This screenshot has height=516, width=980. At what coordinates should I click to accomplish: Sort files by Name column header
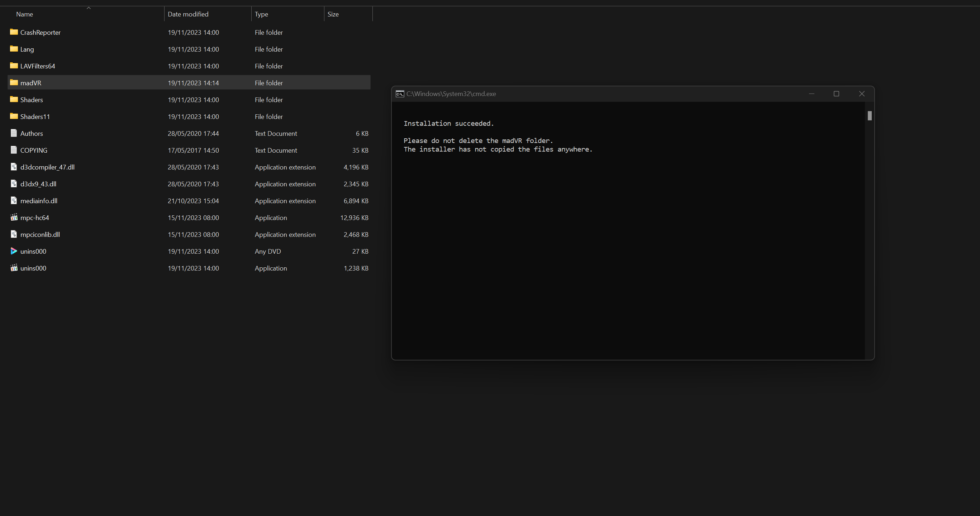(x=25, y=14)
